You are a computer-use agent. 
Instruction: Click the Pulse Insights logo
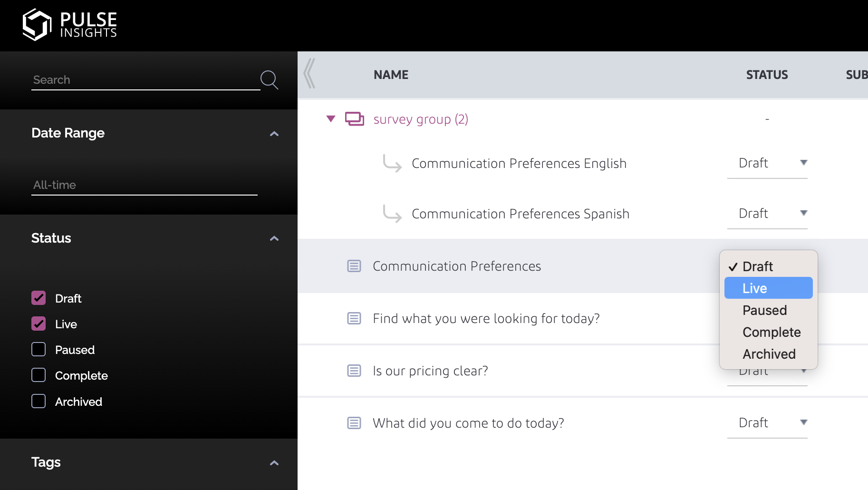(69, 25)
